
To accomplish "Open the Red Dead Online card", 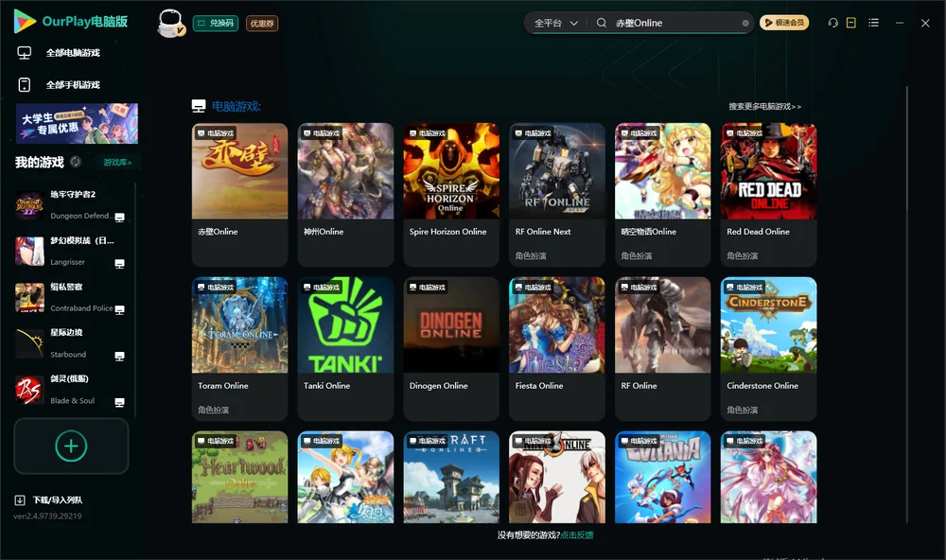I will click(x=768, y=194).
